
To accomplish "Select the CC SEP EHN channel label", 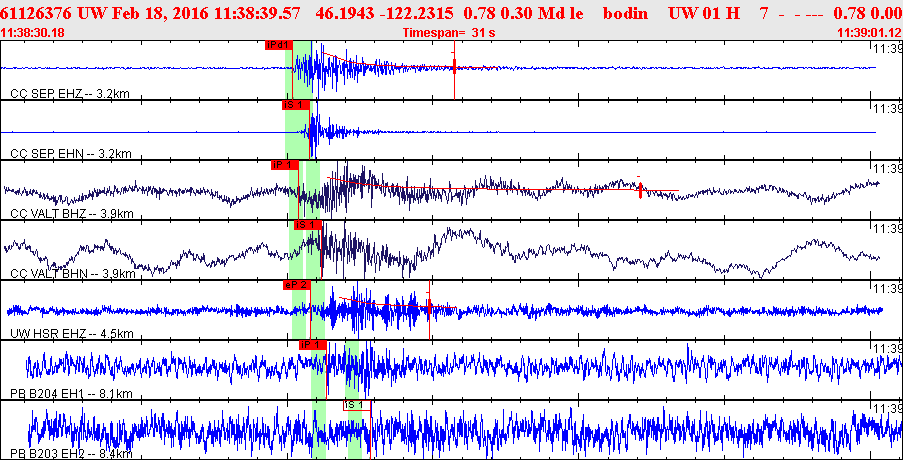I will tap(69, 154).
